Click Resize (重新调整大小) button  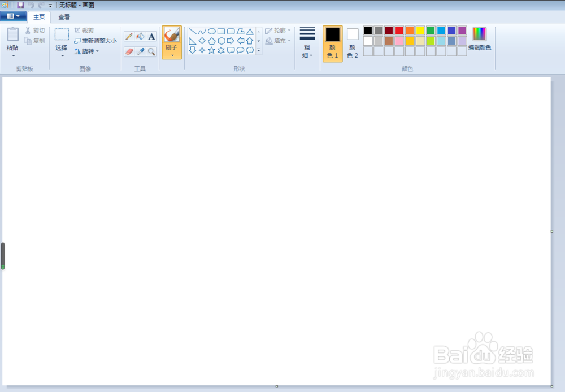click(95, 41)
